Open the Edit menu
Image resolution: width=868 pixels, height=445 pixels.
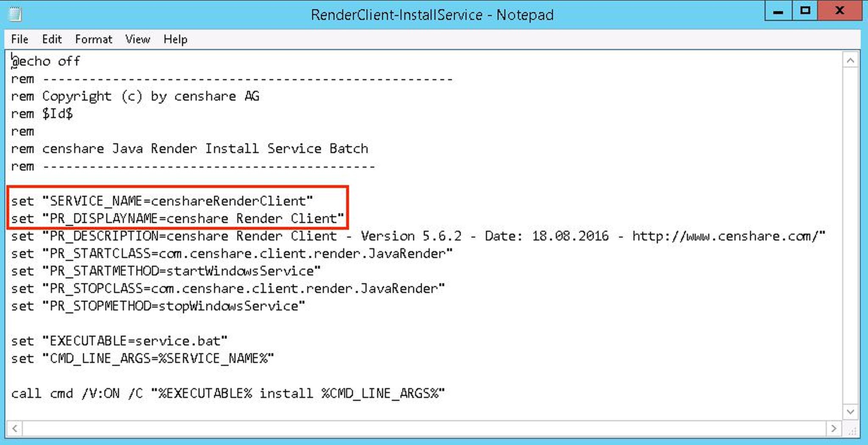tap(52, 39)
